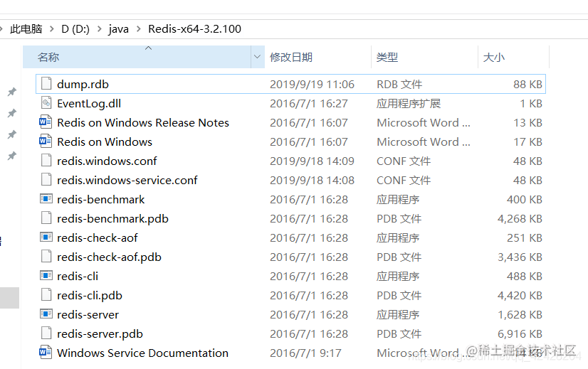Select redis-check-aof.pdb file name
This screenshot has height=369, width=588.
[109, 257]
